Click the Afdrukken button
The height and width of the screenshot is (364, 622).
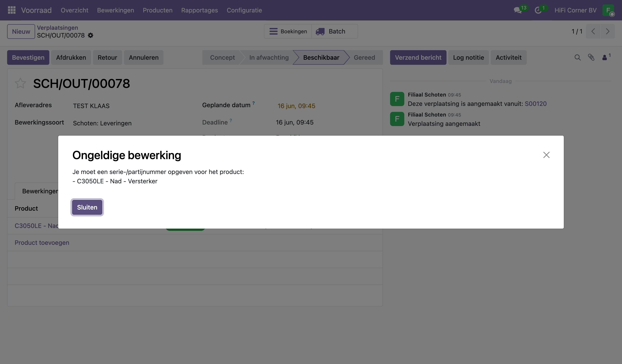click(x=71, y=57)
